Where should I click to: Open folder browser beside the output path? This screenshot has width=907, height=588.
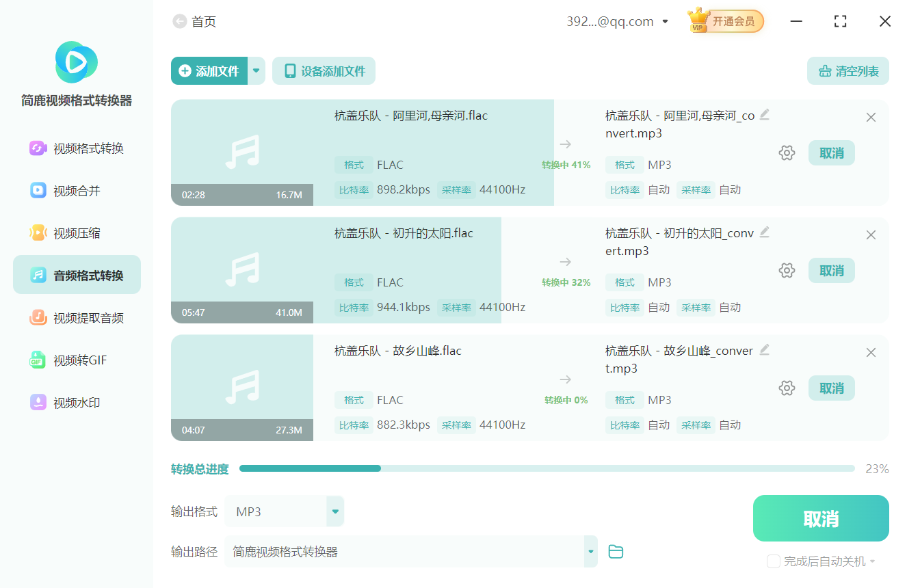click(x=615, y=550)
